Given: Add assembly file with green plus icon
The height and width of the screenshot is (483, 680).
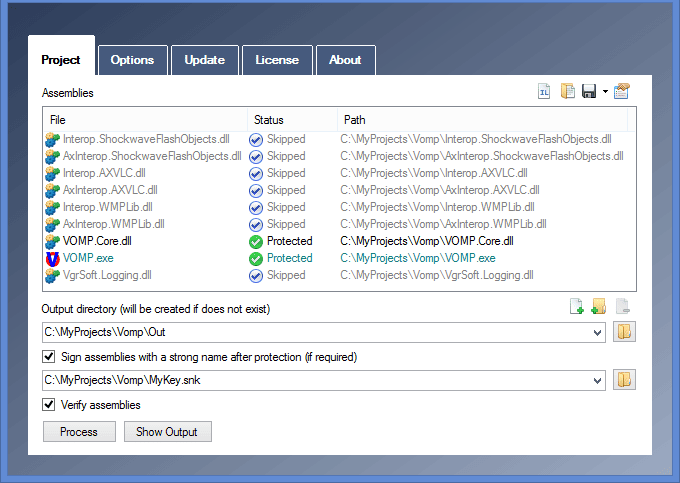Looking at the screenshot, I should pos(576,307).
